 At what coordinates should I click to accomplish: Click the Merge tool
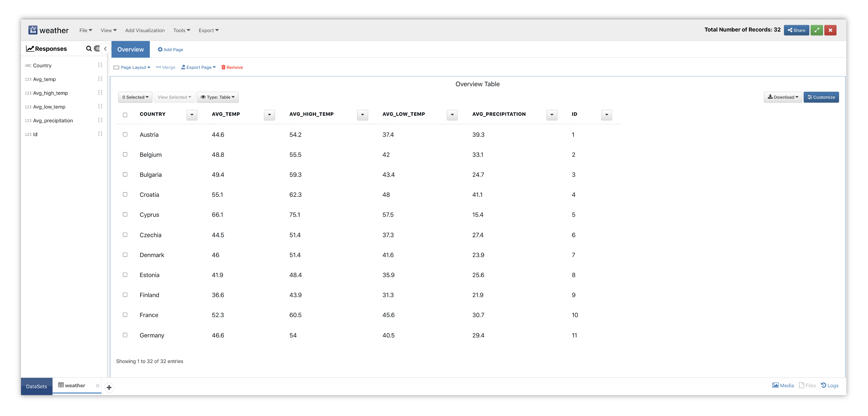(x=166, y=67)
